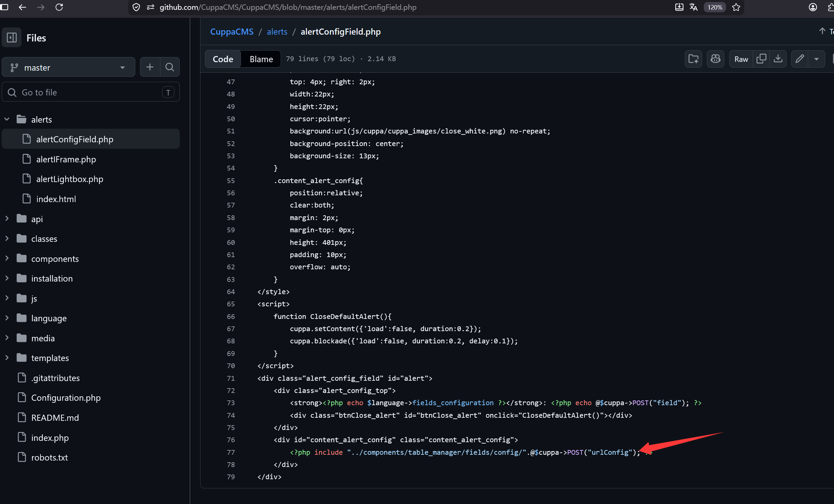Expand the installation folder

pyautogui.click(x=7, y=278)
